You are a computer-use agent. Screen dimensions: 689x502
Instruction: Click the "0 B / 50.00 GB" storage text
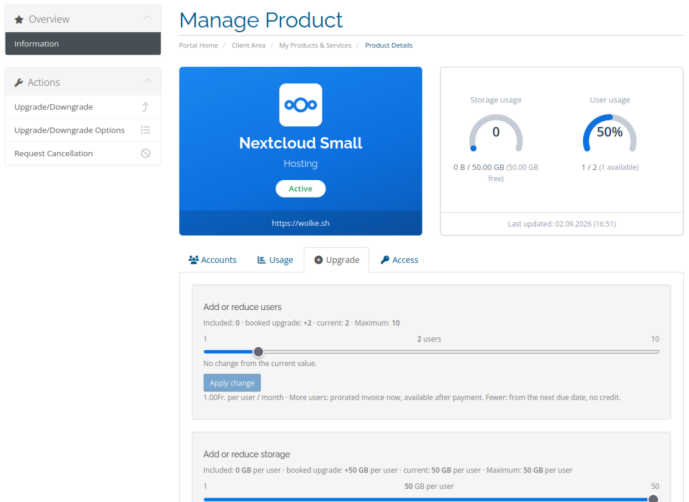(479, 167)
